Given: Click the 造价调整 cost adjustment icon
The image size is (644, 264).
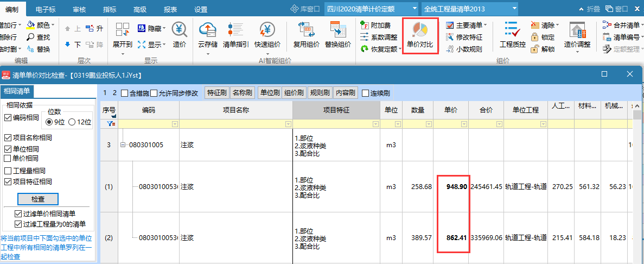Looking at the screenshot, I should coord(577,32).
